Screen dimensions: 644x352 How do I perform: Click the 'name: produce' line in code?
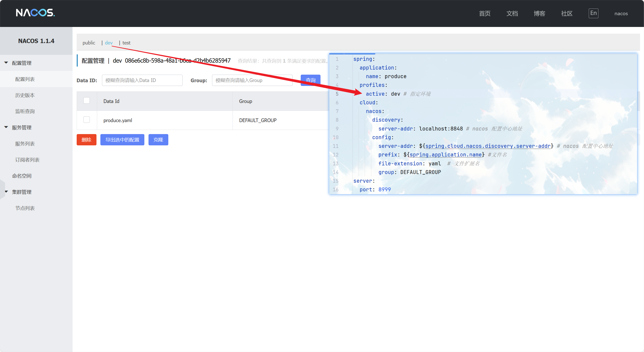[x=386, y=76]
